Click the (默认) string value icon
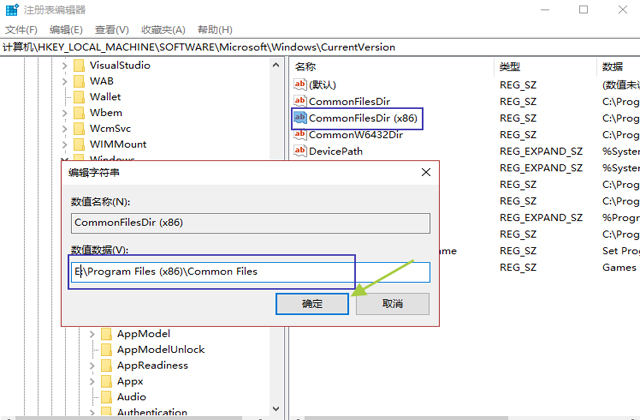Viewport: 640px width, 420px height. (x=300, y=84)
